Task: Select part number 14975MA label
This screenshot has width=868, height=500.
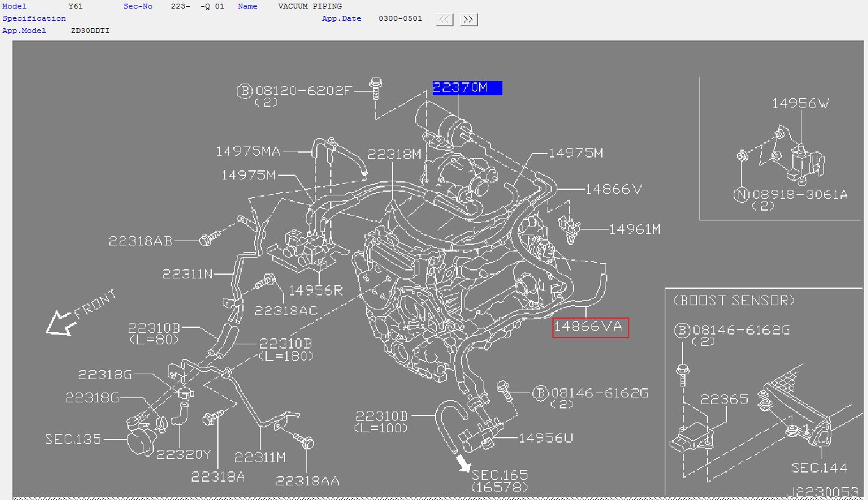Action: 248,151
